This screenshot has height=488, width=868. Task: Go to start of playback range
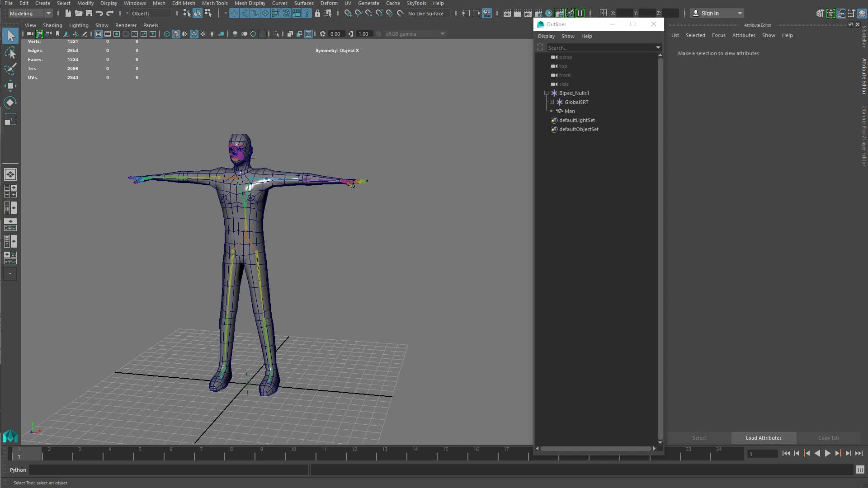[x=786, y=453]
